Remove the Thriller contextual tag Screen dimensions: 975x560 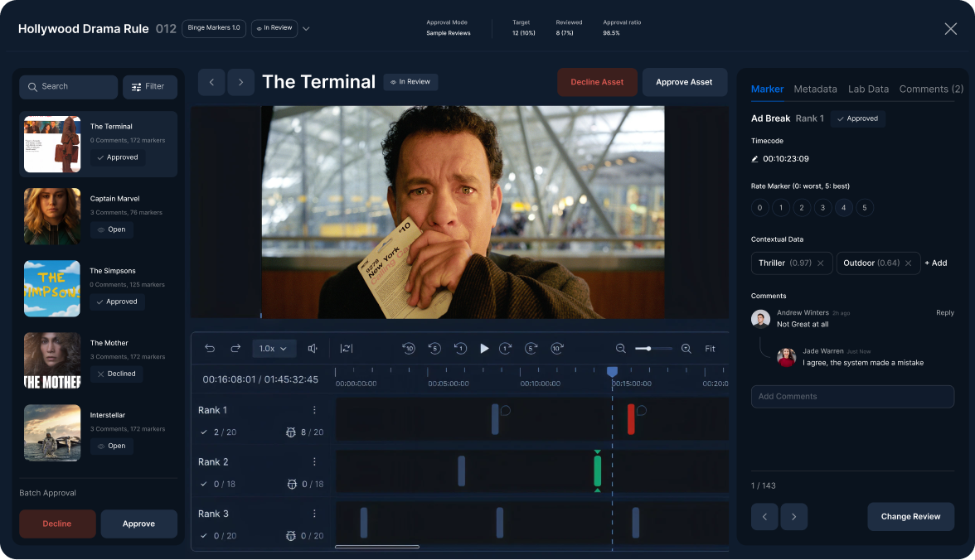click(x=821, y=263)
